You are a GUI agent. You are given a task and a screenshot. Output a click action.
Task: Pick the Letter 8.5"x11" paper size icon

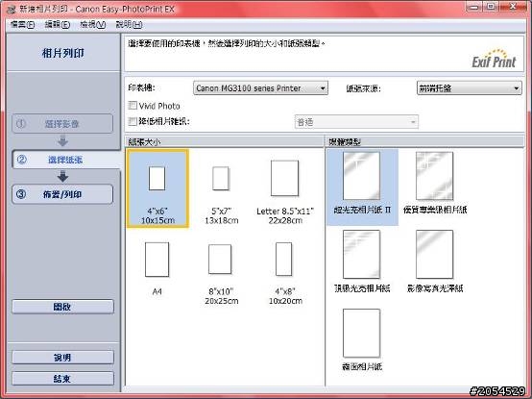pyautogui.click(x=284, y=178)
